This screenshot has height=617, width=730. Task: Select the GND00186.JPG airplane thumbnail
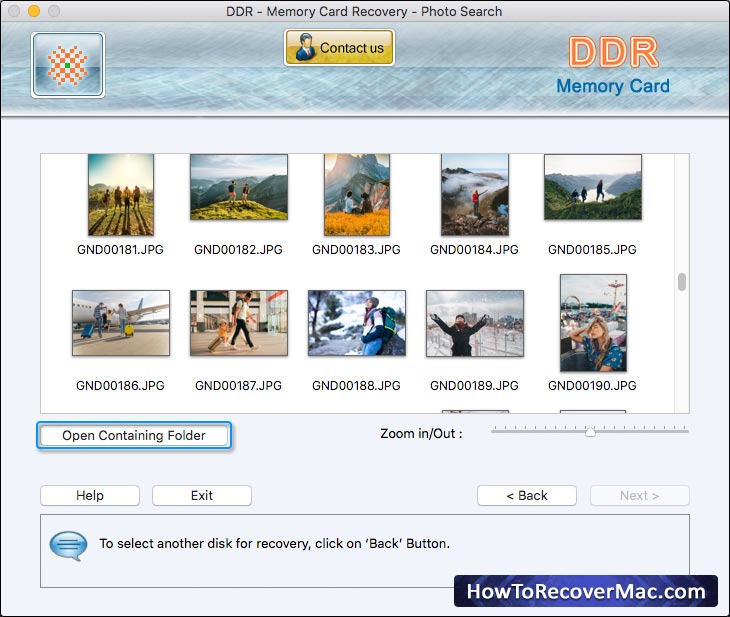click(x=121, y=323)
